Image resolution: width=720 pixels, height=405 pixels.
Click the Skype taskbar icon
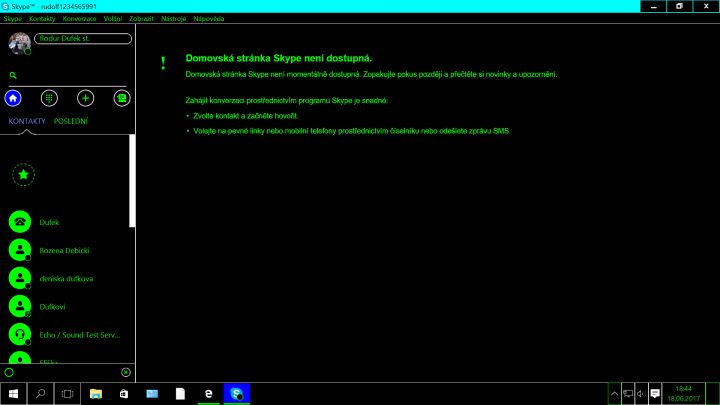pos(236,394)
